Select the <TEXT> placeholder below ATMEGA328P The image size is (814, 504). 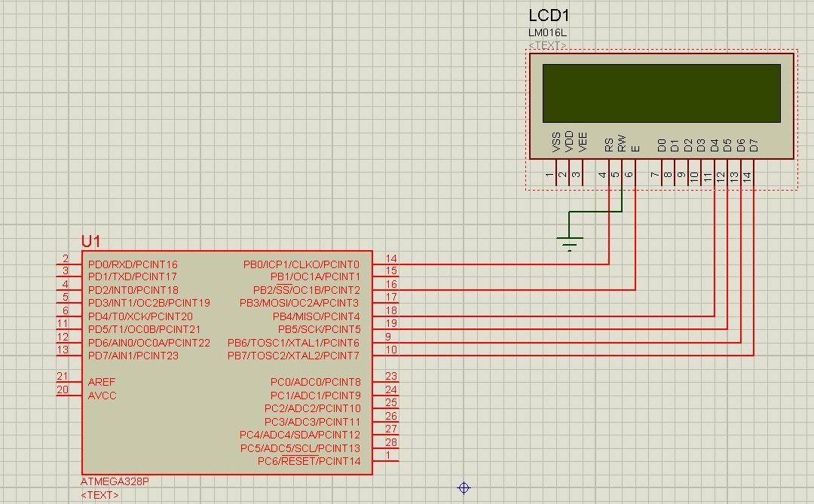tap(99, 495)
